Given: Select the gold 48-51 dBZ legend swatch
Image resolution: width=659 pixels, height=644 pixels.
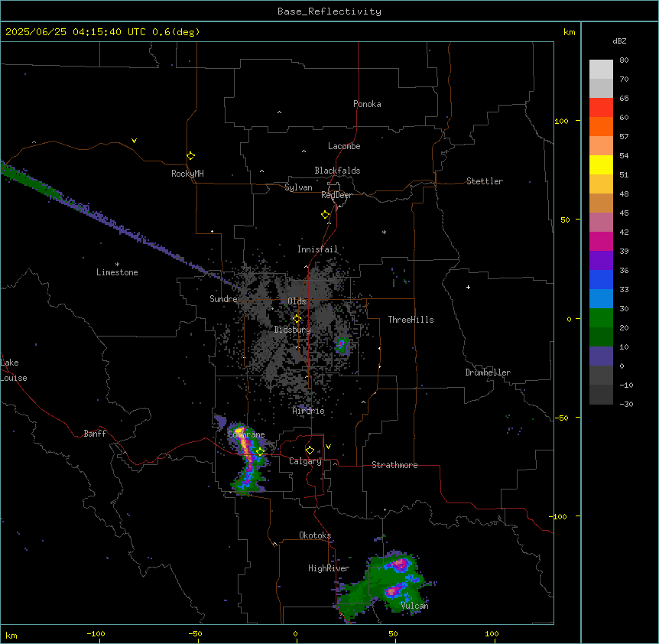Looking at the screenshot, I should point(601,184).
